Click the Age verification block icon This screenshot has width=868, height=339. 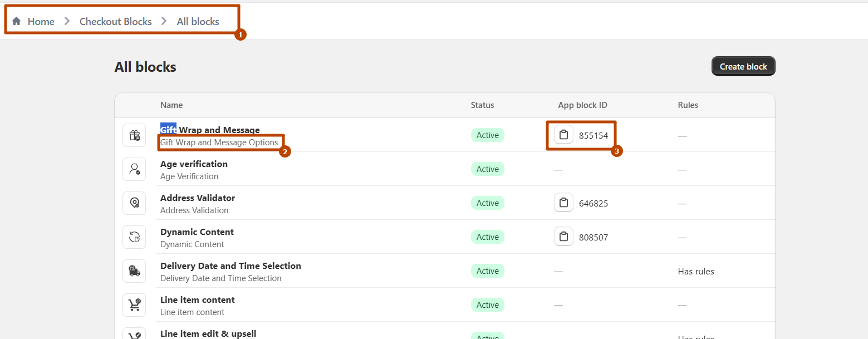click(134, 169)
